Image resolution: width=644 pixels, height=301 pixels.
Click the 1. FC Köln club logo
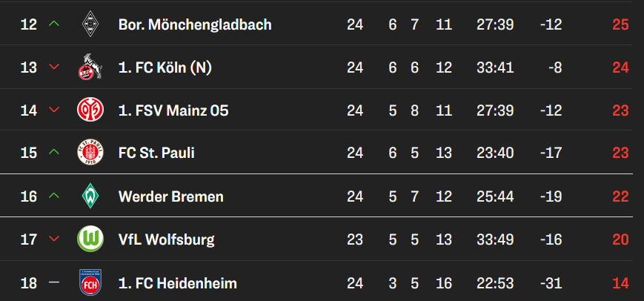(90, 67)
